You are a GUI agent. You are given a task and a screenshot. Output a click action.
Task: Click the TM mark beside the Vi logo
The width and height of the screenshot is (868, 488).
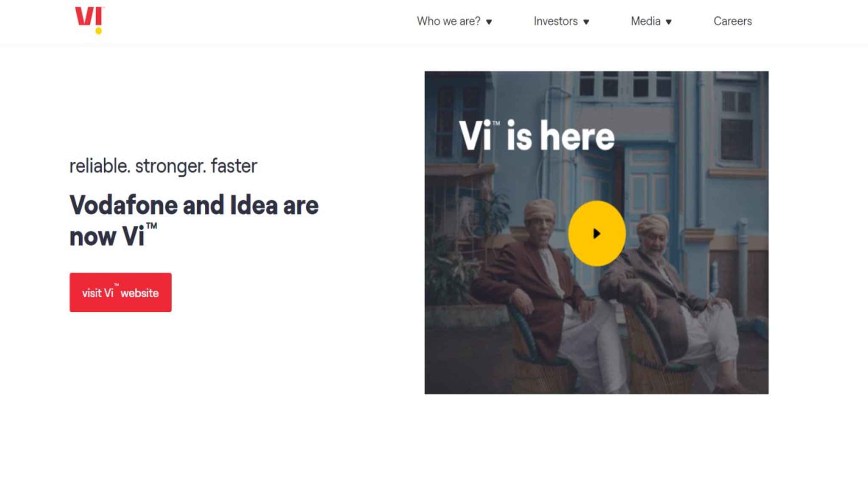click(103, 7)
